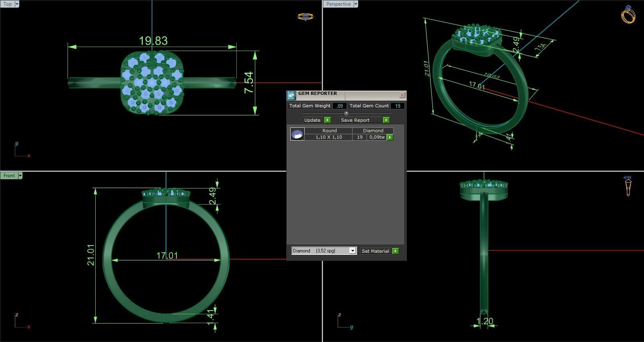Screen dimensions: 644x342
Task: Click the Total Gem Weight value field
Action: 340,106
